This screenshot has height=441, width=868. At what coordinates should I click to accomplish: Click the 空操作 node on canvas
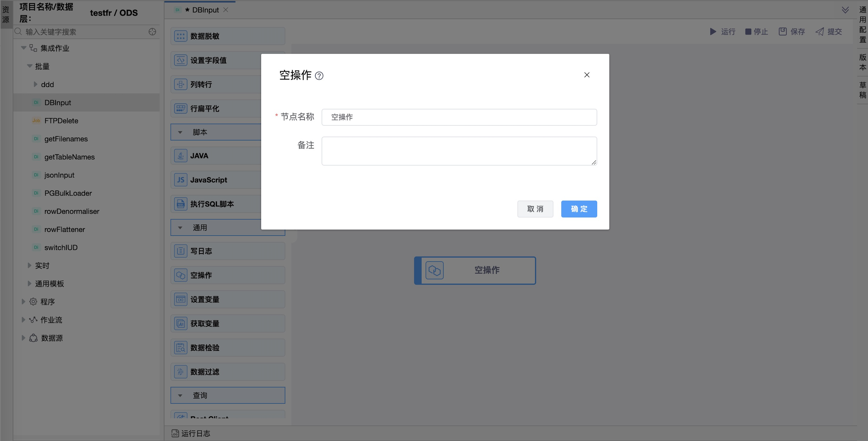click(x=475, y=270)
